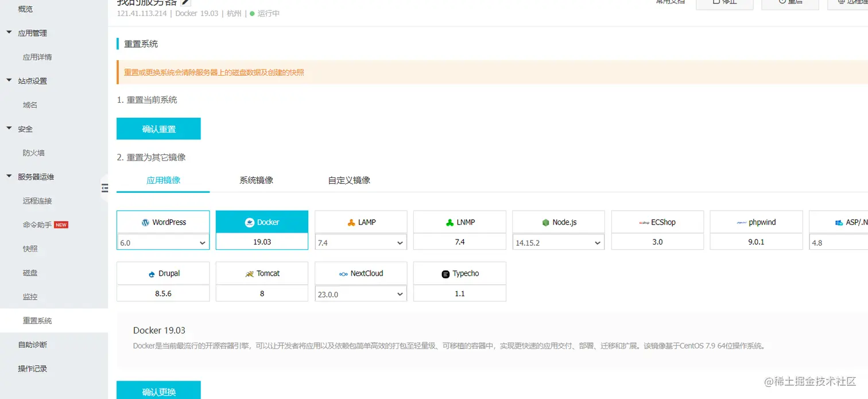This screenshot has width=868, height=399.
Task: Click the Drupal 8.5.6 version value
Action: click(x=163, y=293)
